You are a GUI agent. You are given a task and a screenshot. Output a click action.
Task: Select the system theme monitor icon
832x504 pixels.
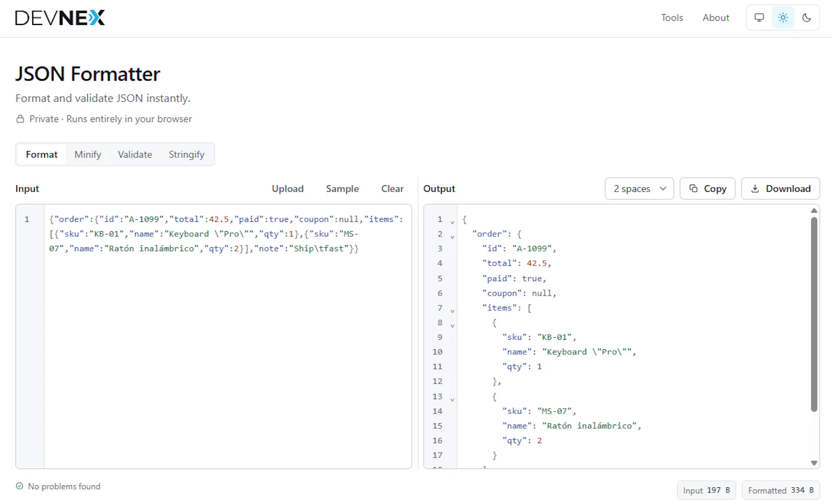759,18
